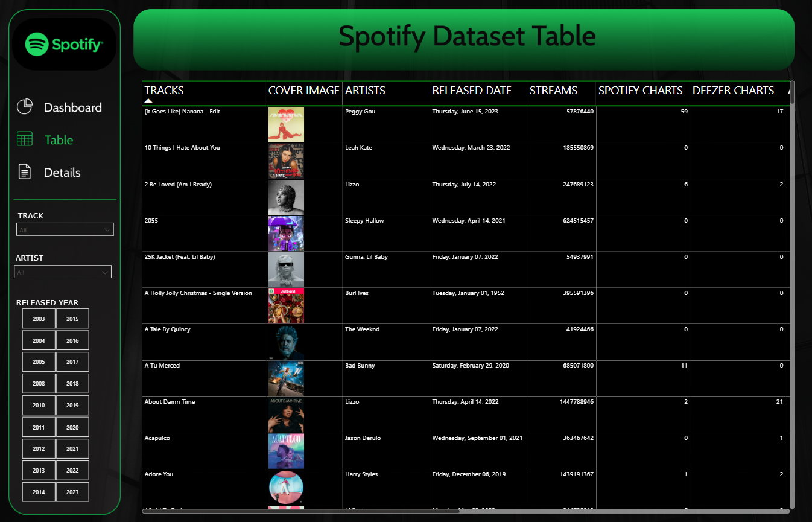The width and height of the screenshot is (812, 522).
Task: Expand the TRACK filter dropdown
Action: [x=65, y=230]
